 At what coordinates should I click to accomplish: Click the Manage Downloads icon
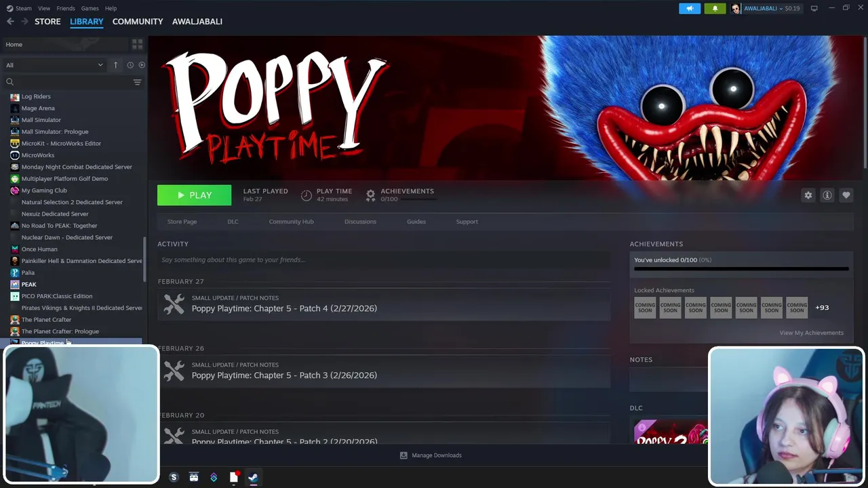click(403, 455)
